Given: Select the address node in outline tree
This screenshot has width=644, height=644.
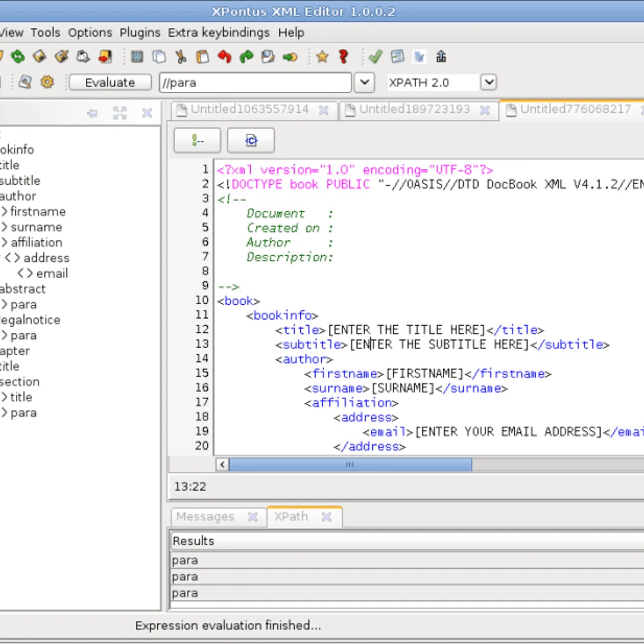Looking at the screenshot, I should 46,258.
